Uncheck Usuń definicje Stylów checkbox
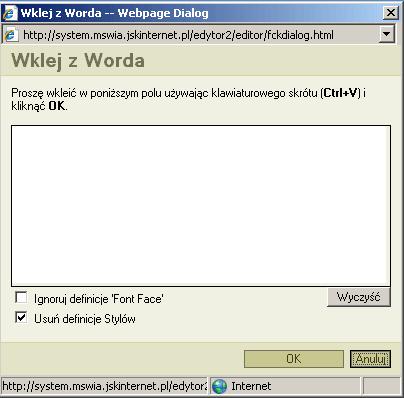 click(21, 317)
